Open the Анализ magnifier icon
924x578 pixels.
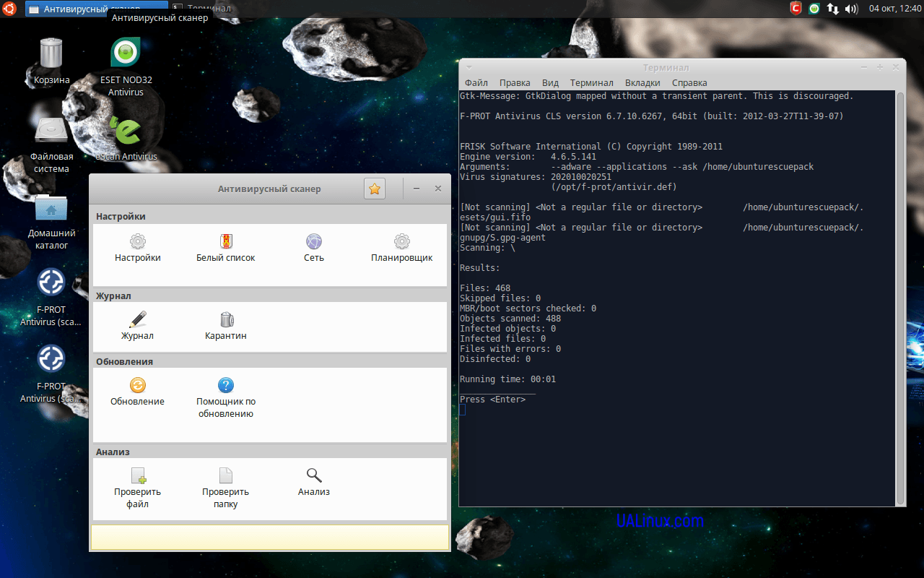(314, 482)
